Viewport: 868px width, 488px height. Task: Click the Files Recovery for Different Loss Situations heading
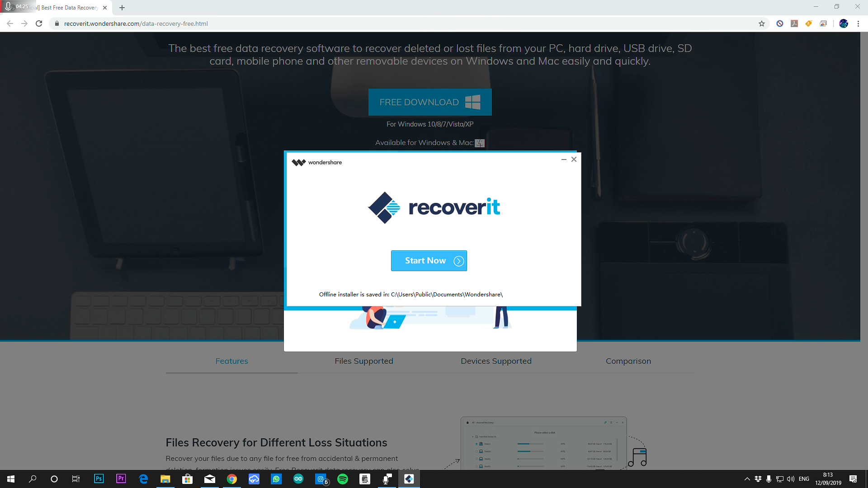276,442
